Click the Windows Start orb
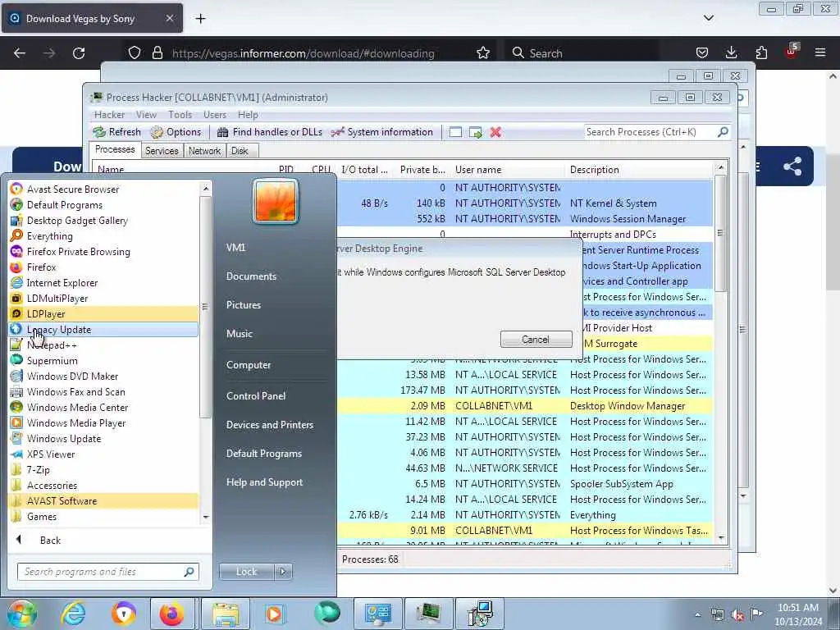 22,614
